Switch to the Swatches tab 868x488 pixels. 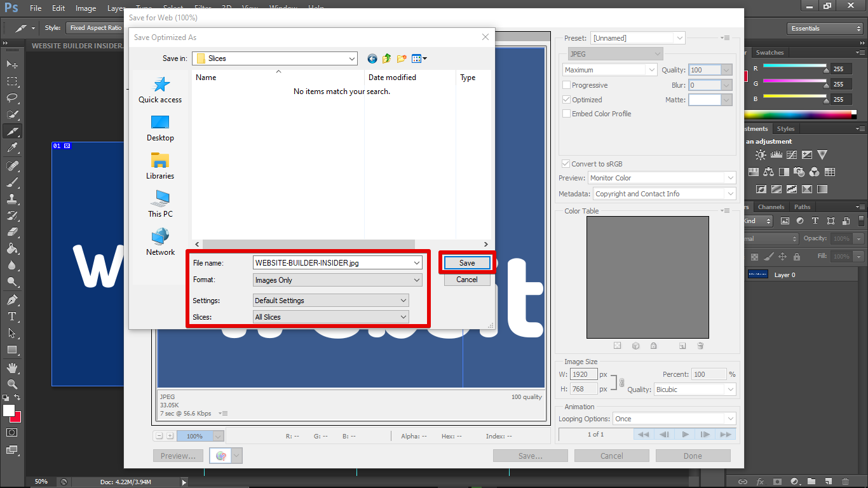point(770,53)
